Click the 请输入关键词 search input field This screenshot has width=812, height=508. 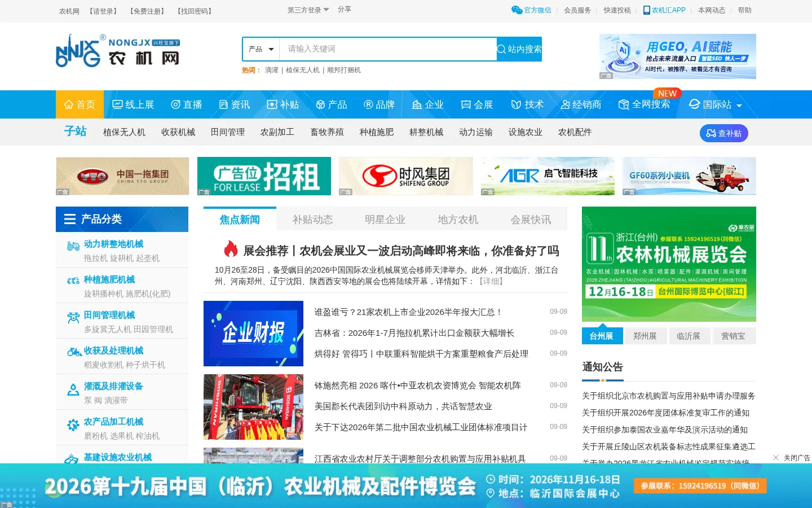point(388,49)
